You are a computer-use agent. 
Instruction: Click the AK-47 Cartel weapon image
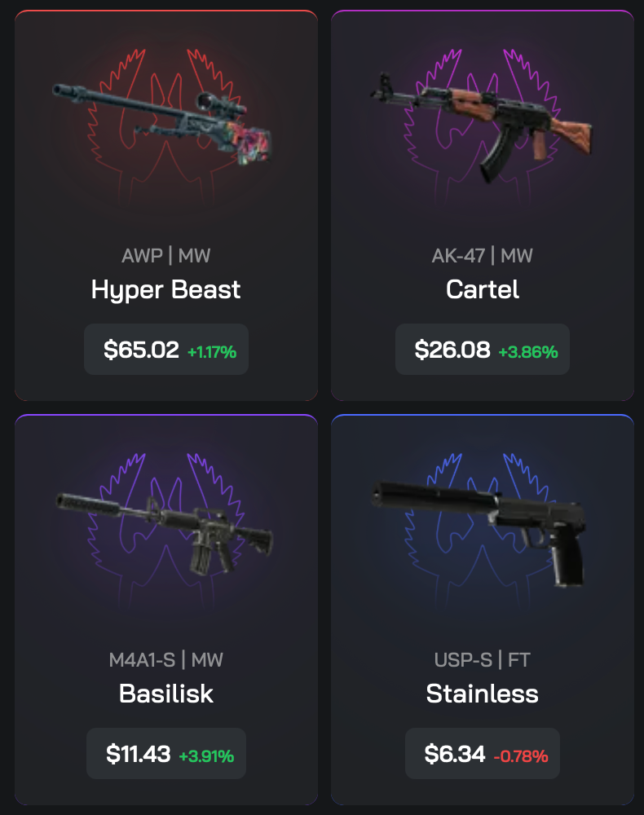481,126
